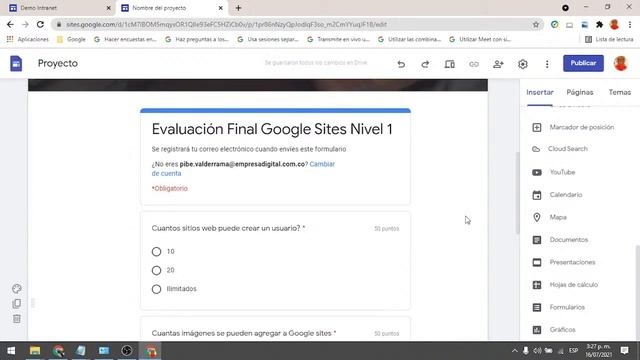Open the more options menu
This screenshot has width=640, height=360.
click(547, 64)
